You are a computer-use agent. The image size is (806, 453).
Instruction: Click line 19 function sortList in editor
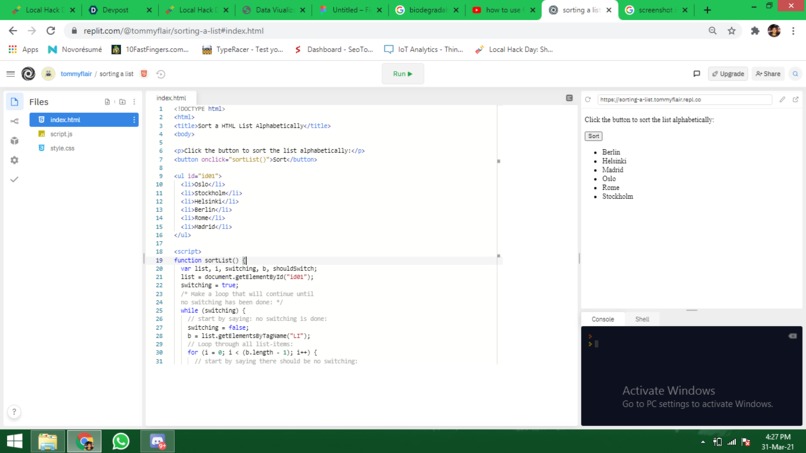pyautogui.click(x=210, y=260)
